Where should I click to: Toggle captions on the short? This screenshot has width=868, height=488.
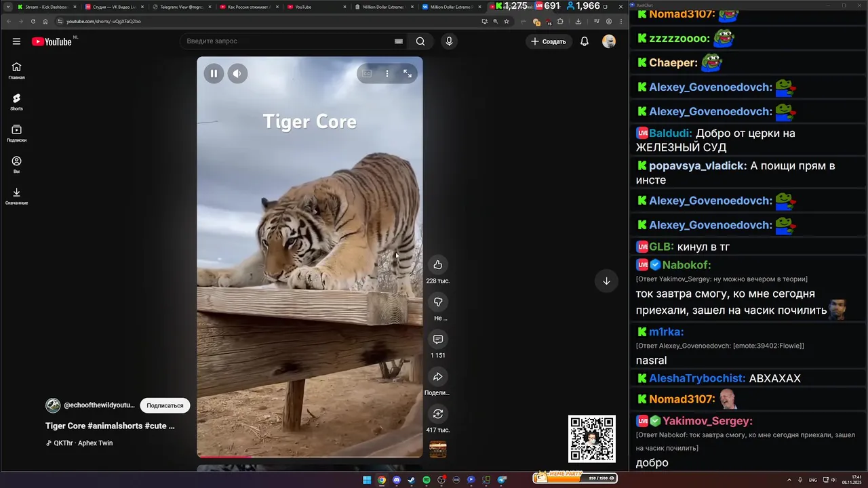(x=367, y=73)
